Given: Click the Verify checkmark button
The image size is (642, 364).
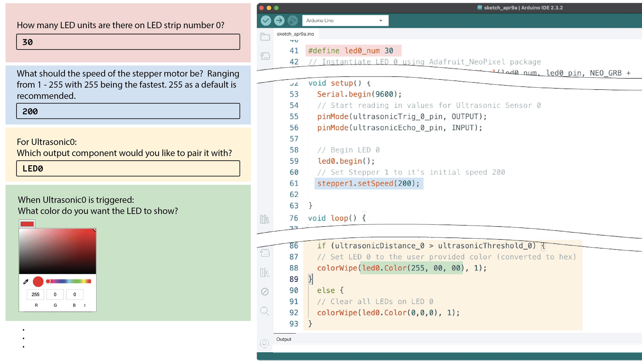Looking at the screenshot, I should point(266,20).
